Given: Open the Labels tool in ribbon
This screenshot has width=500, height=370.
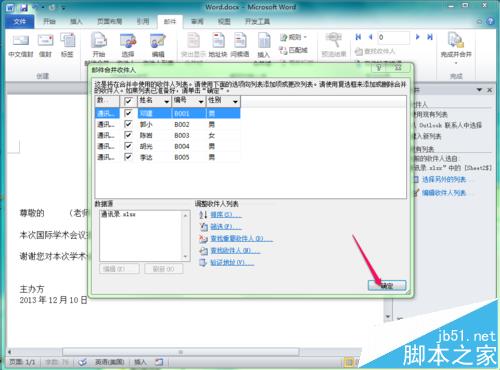Looking at the screenshot, I should click(x=68, y=41).
